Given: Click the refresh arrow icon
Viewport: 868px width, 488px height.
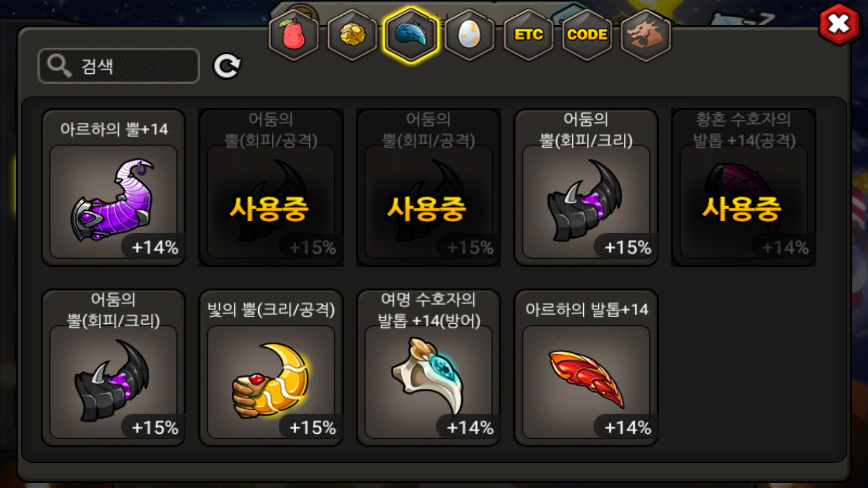Looking at the screenshot, I should (x=227, y=66).
